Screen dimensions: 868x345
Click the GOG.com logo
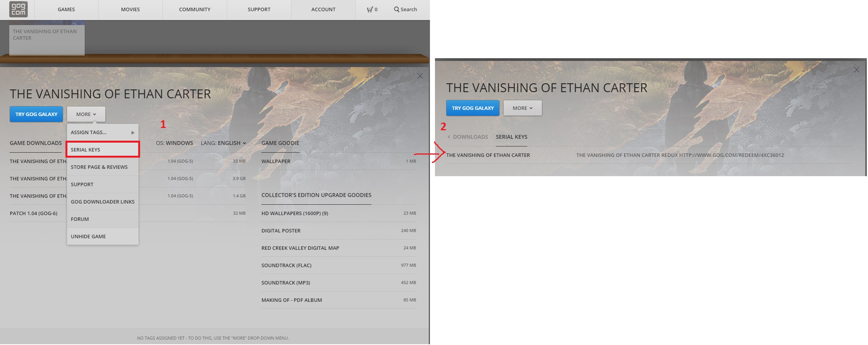18,9
